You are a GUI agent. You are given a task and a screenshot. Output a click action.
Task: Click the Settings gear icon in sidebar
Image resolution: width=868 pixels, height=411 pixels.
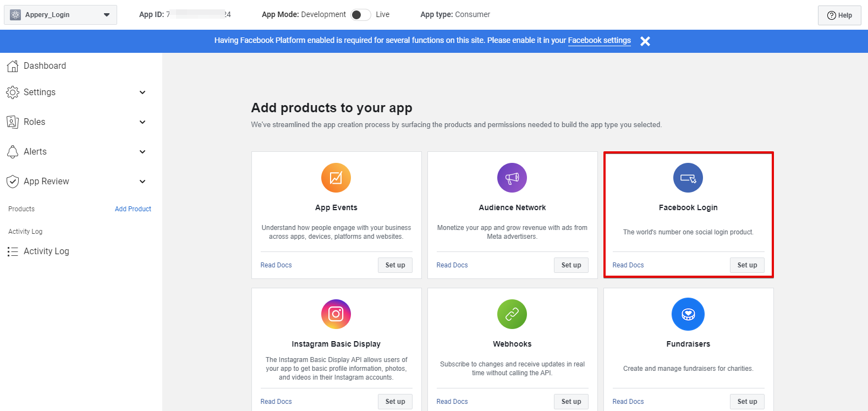pos(13,92)
